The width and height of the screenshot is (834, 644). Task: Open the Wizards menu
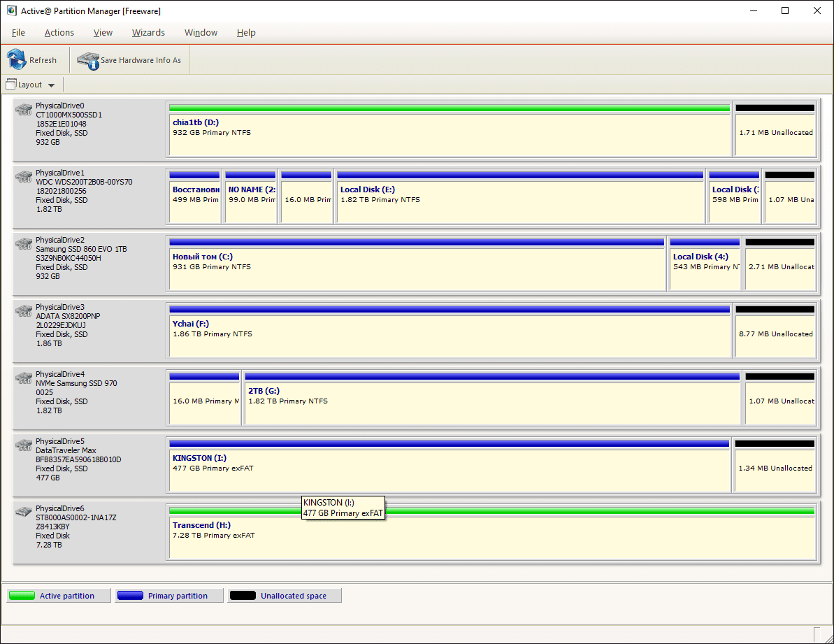click(148, 32)
